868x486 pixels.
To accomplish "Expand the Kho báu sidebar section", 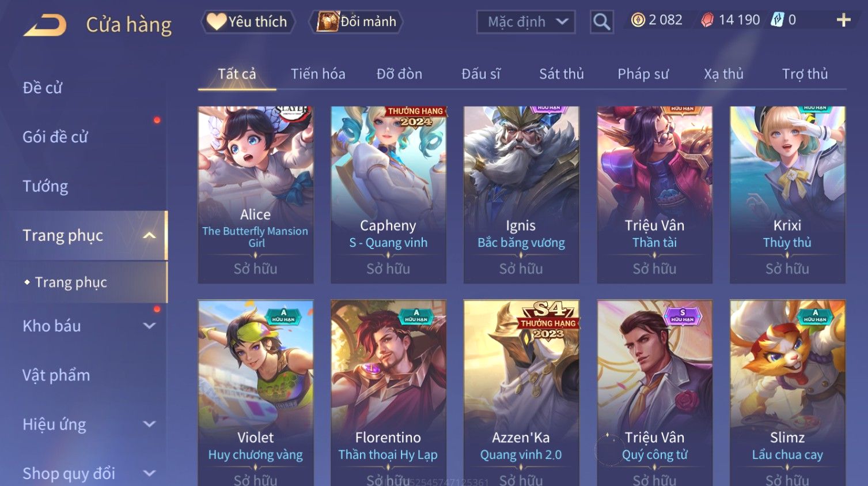I will click(149, 326).
